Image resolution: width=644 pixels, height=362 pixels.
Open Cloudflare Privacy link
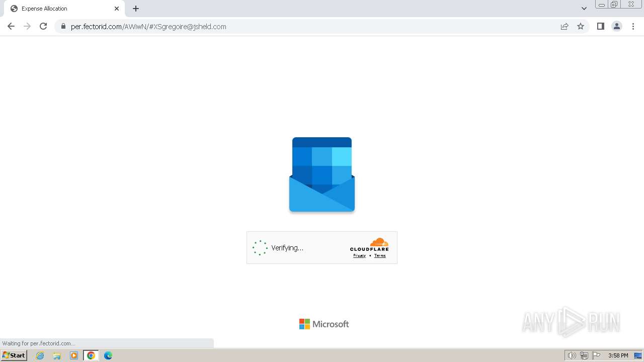coord(359,255)
